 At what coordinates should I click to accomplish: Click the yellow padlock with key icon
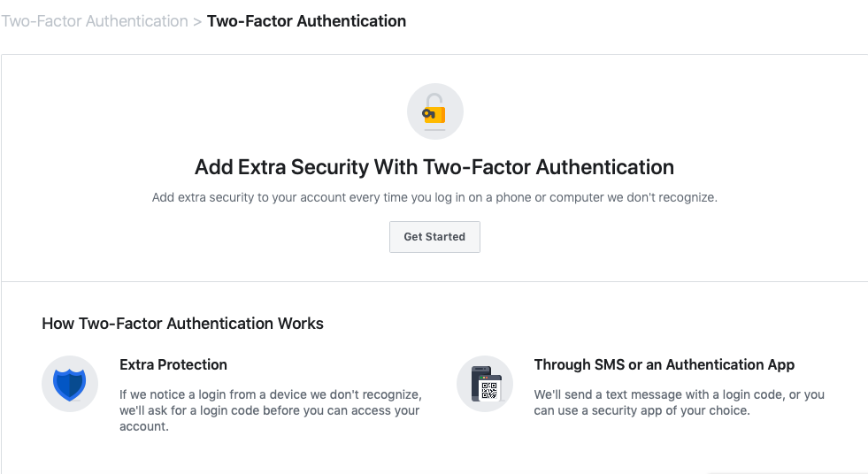tap(434, 110)
